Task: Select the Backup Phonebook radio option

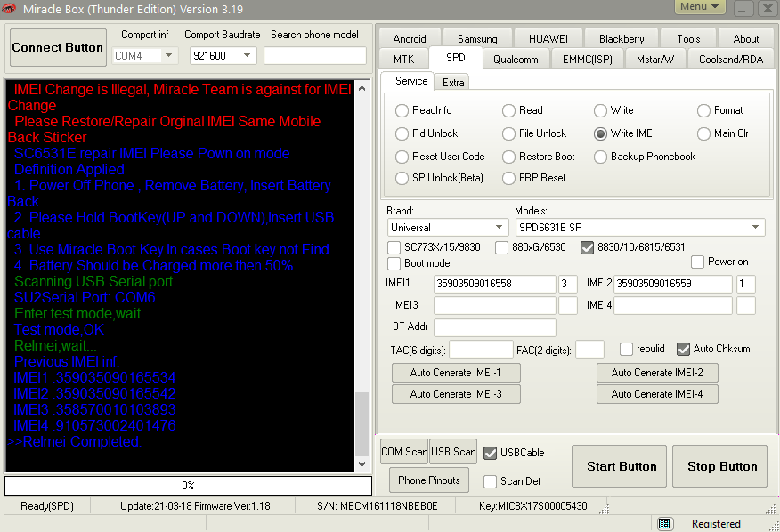Action: tap(600, 157)
